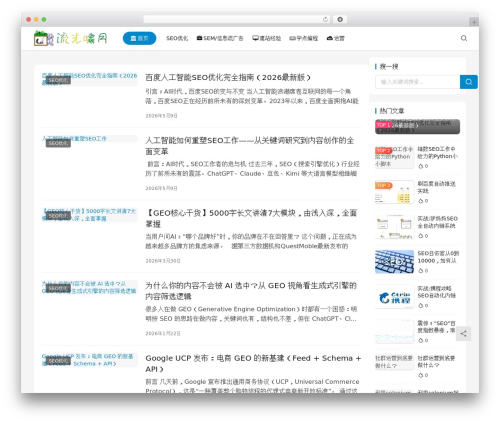Open article 人工智能如何重塑SEO工作 title
This screenshot has height=423, width=500.
(x=250, y=146)
